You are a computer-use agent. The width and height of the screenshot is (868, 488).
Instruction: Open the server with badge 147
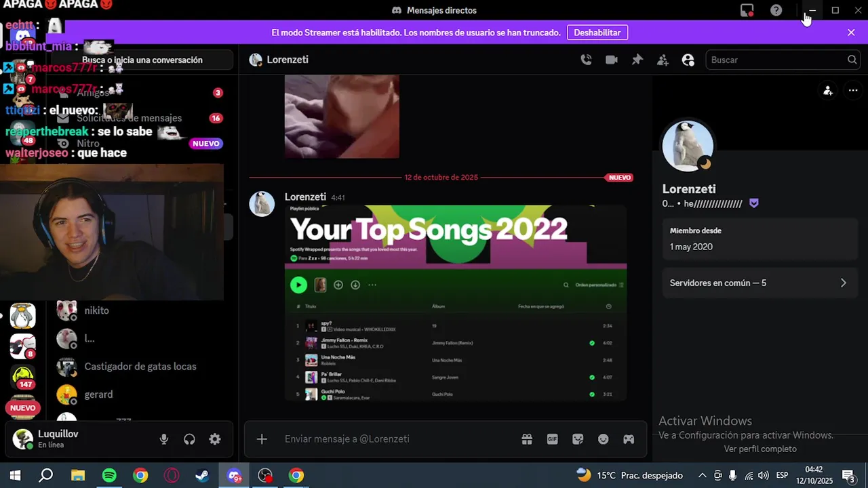pyautogui.click(x=23, y=377)
